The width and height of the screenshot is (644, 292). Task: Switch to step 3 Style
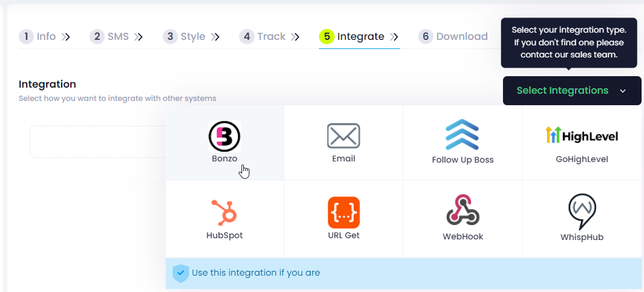coord(184,36)
